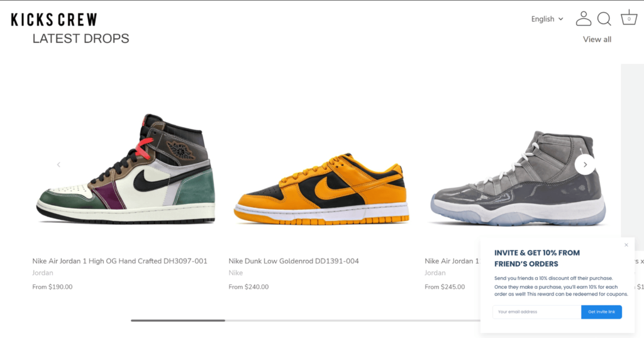This screenshot has width=644, height=338.
Task: Click the Jordan brand label under Hand Crafted
Action: point(43,273)
